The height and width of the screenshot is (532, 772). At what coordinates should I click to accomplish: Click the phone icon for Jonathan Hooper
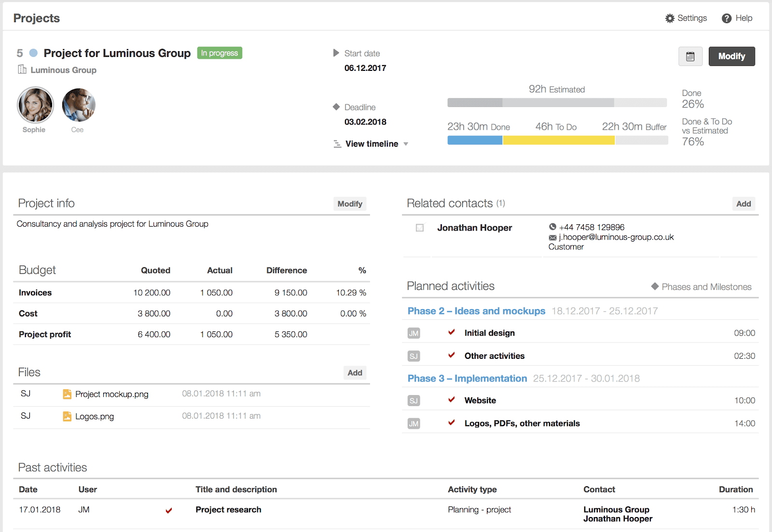coord(552,227)
